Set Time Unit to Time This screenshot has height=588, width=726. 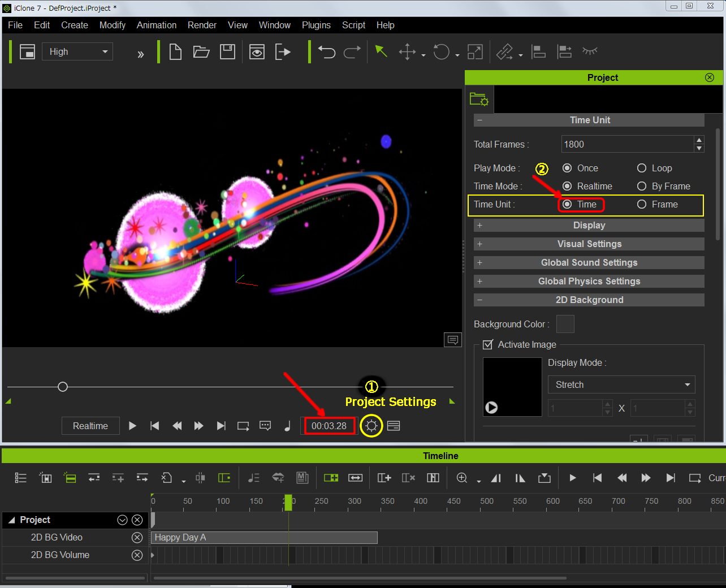click(567, 204)
